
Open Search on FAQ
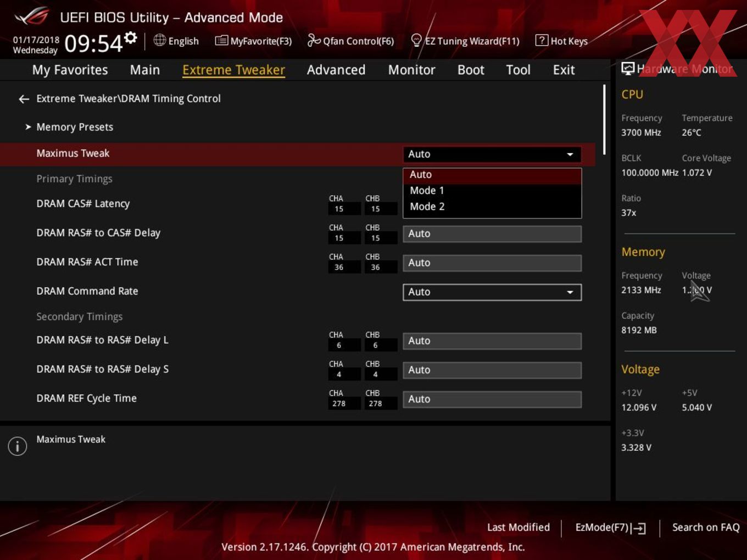706,527
